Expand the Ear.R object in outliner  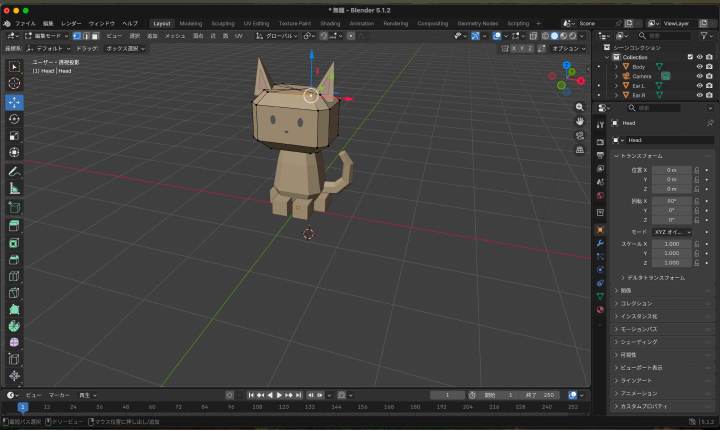[x=616, y=95]
